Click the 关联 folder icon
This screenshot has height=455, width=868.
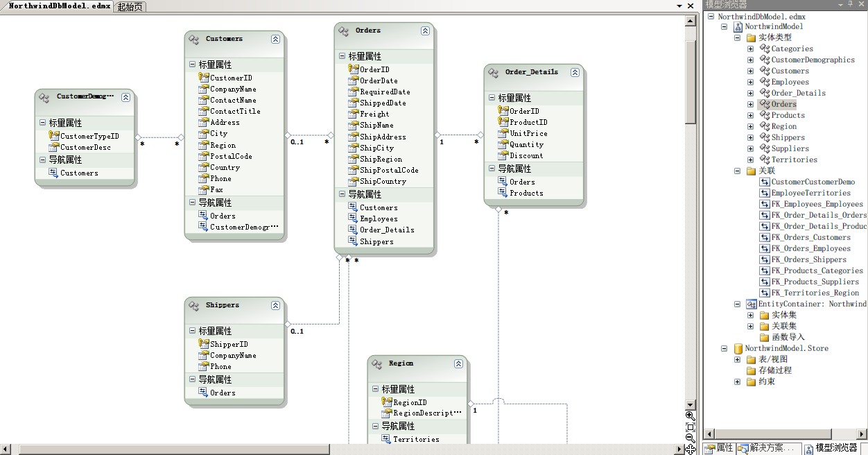pos(751,171)
